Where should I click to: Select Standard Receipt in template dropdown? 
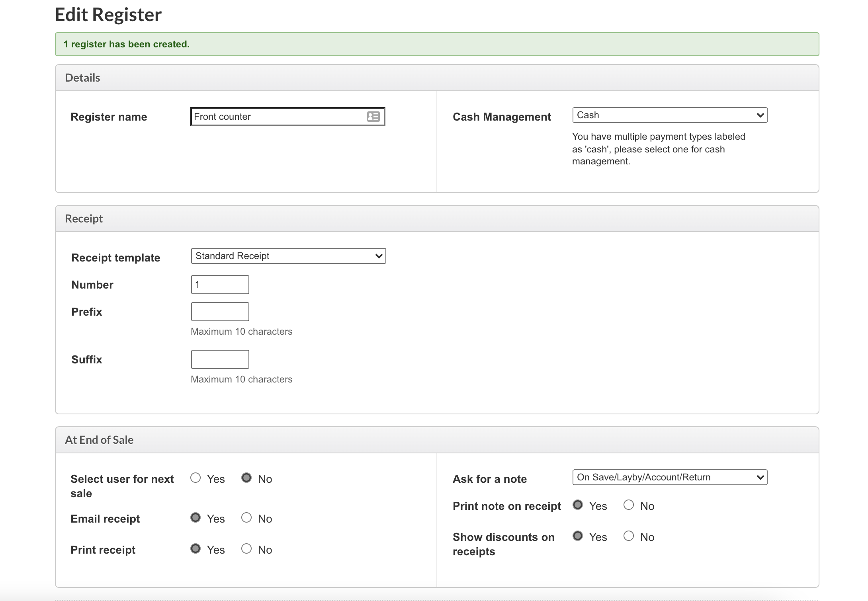point(288,256)
